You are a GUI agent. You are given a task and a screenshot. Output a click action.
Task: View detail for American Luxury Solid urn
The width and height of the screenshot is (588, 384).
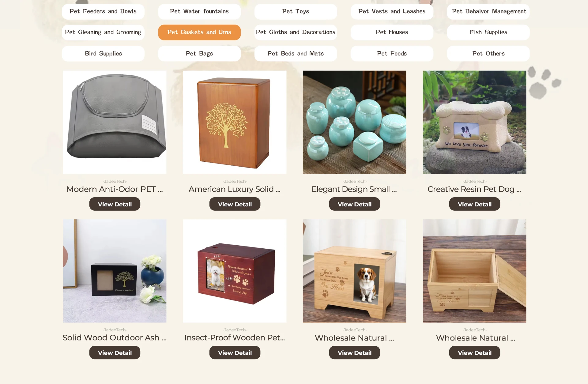pos(235,204)
